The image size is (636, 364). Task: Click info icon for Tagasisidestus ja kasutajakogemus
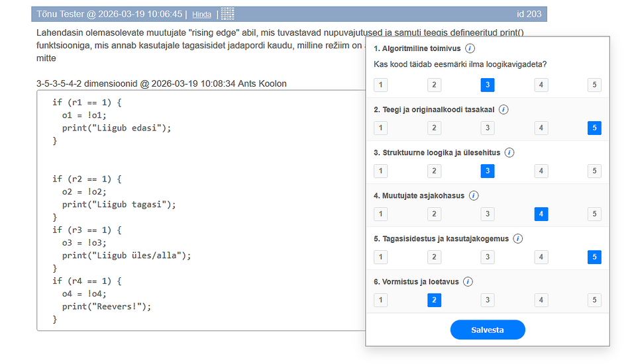click(518, 239)
